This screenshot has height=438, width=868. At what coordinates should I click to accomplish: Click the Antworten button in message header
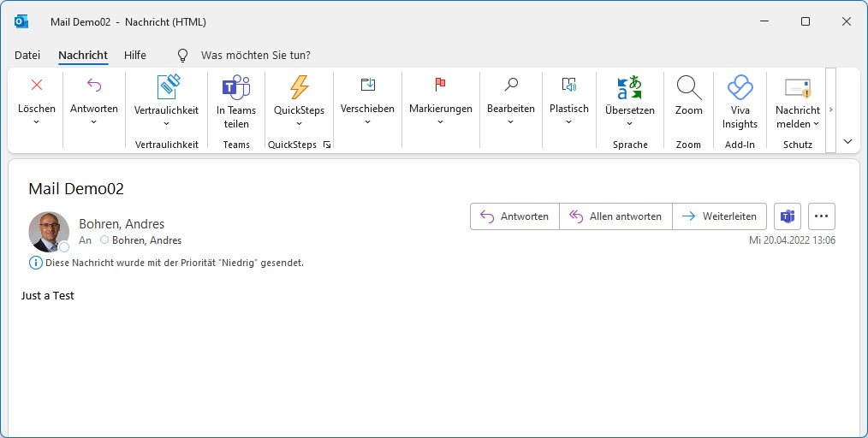pos(514,216)
